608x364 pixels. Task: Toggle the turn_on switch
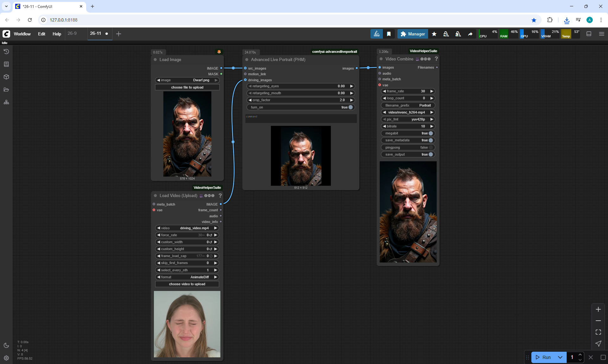point(350,107)
